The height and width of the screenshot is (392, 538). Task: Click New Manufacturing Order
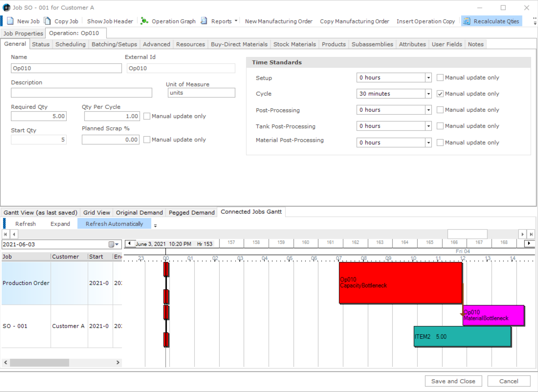279,21
